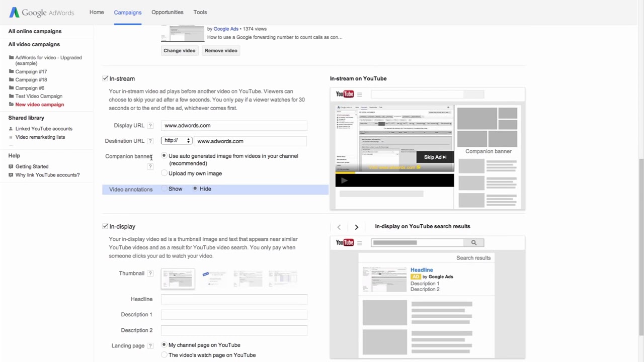Select Show video annotations

(x=164, y=189)
